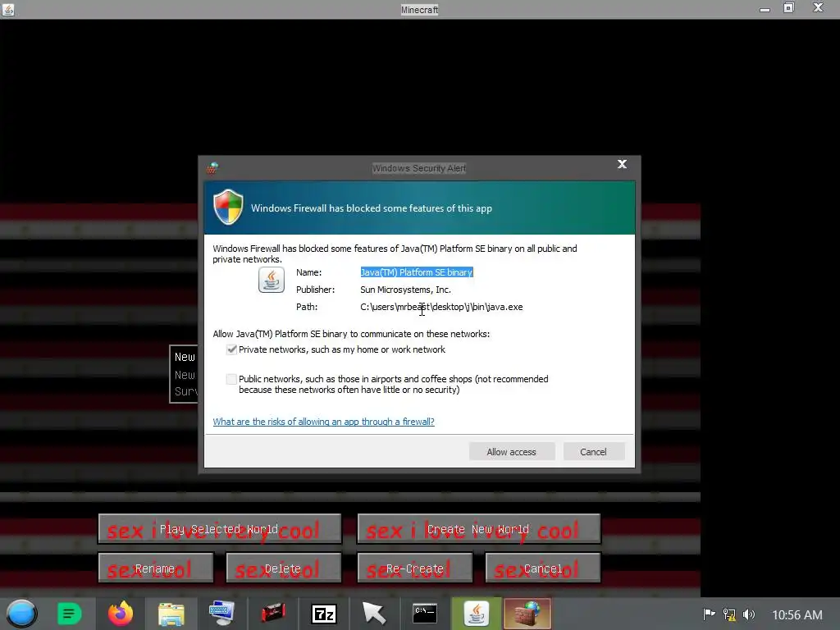The height and width of the screenshot is (630, 840).
Task: Open the command prompt taskbar icon
Action: (425, 614)
